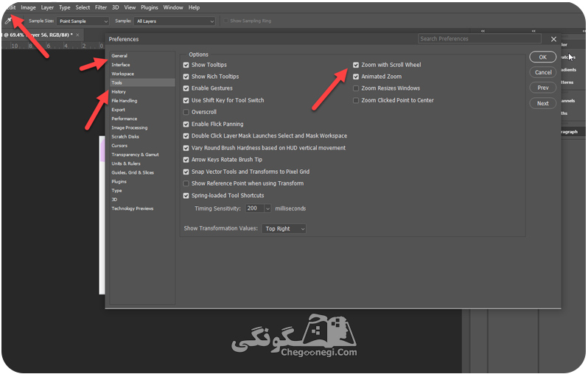Open the Image menu
The image size is (588, 374).
click(28, 7)
